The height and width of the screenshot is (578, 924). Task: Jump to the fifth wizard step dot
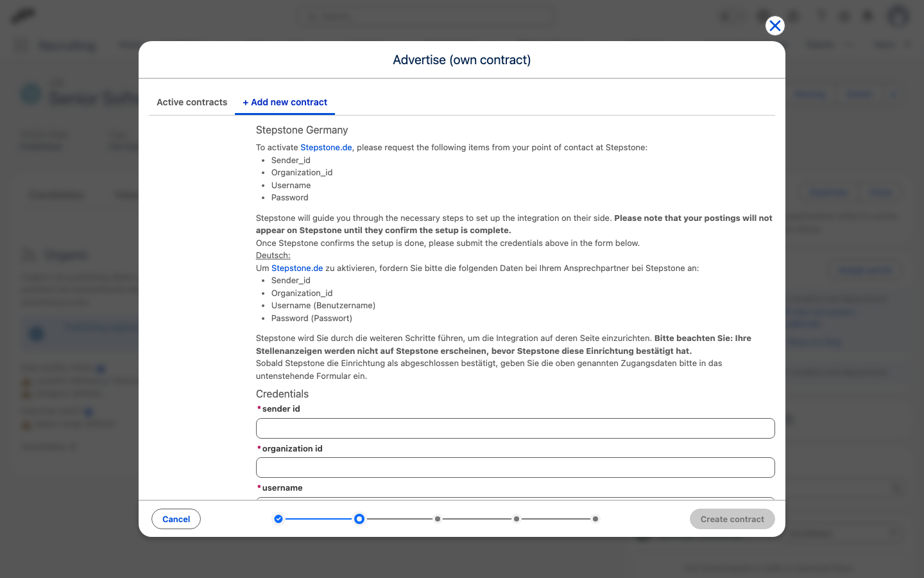pyautogui.click(x=595, y=519)
